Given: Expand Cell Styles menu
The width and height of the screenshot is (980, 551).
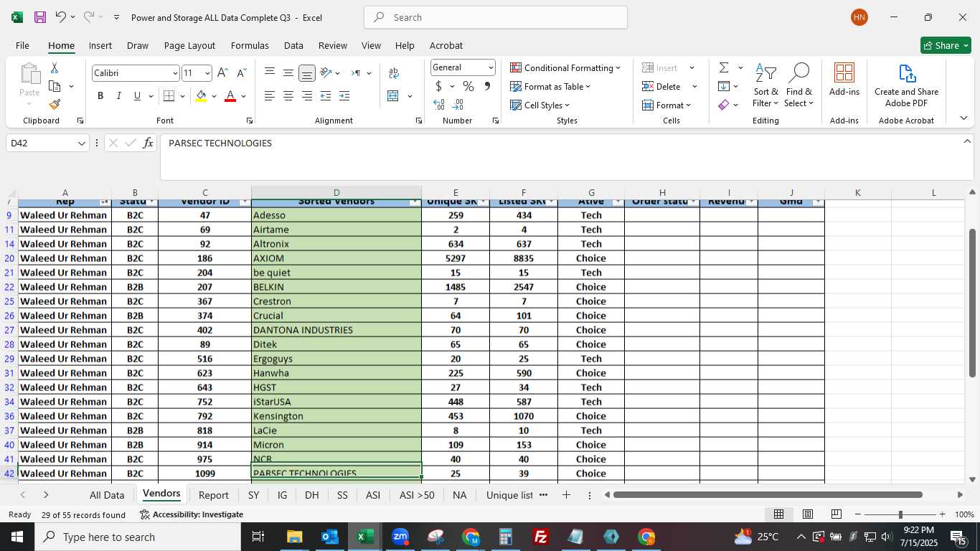Looking at the screenshot, I should [x=540, y=105].
